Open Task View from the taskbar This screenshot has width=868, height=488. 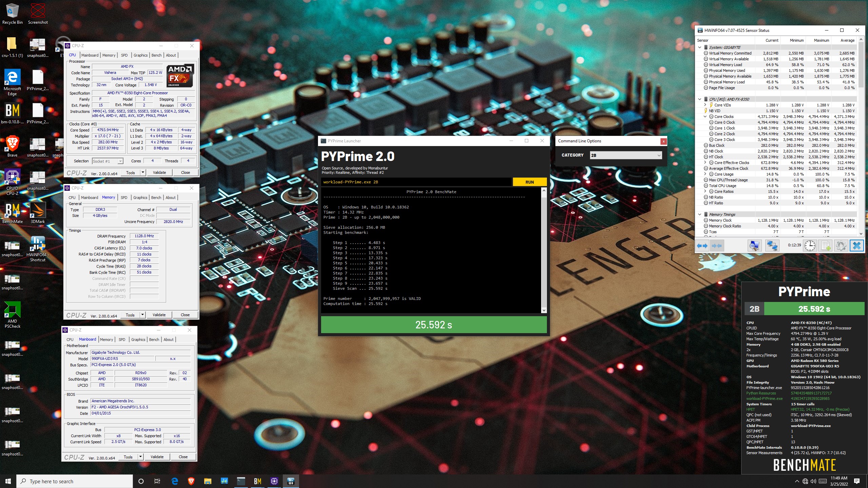tap(157, 481)
